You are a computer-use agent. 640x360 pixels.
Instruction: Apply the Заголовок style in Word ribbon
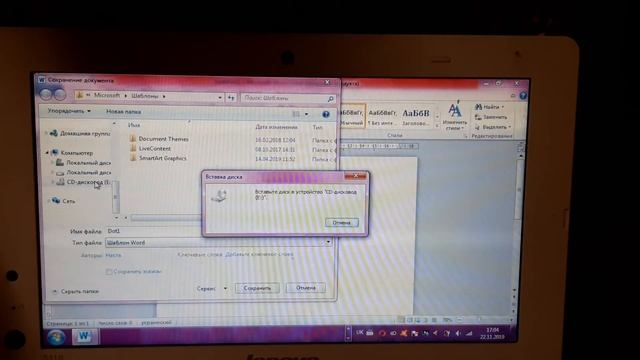[416, 117]
